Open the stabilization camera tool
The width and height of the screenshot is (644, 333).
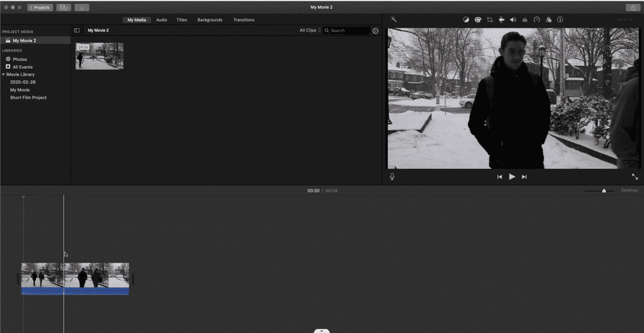point(501,20)
